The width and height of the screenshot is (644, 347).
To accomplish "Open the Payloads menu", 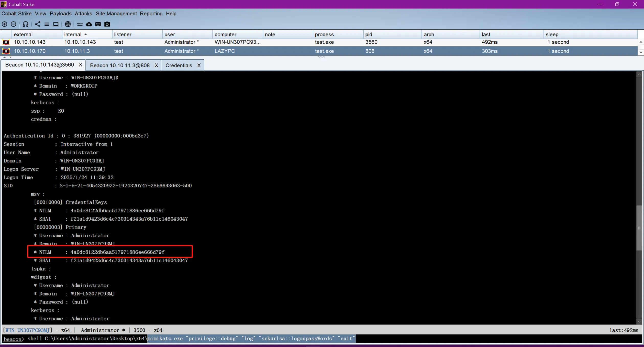I will [61, 14].
